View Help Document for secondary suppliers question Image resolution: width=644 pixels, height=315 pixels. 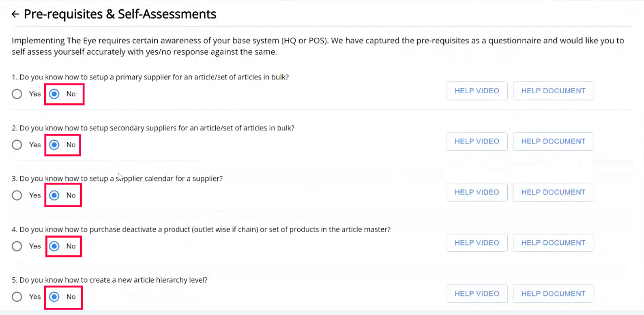(x=553, y=141)
